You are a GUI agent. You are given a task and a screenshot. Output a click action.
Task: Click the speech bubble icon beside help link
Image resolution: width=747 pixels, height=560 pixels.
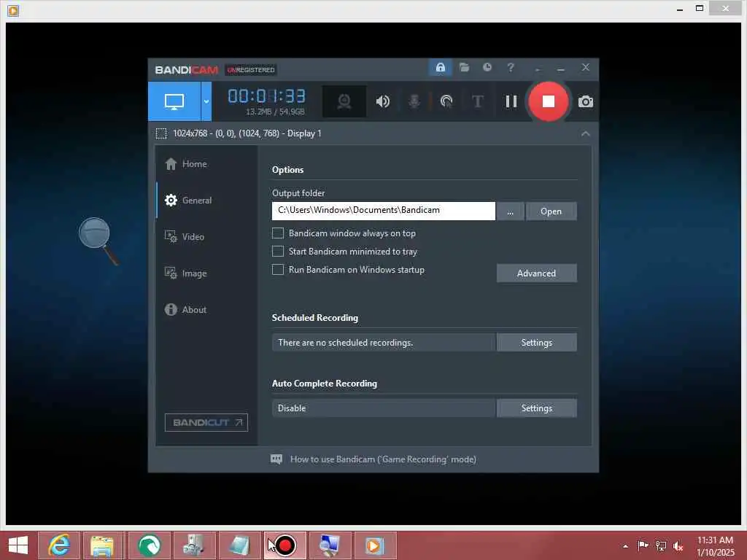coord(276,459)
